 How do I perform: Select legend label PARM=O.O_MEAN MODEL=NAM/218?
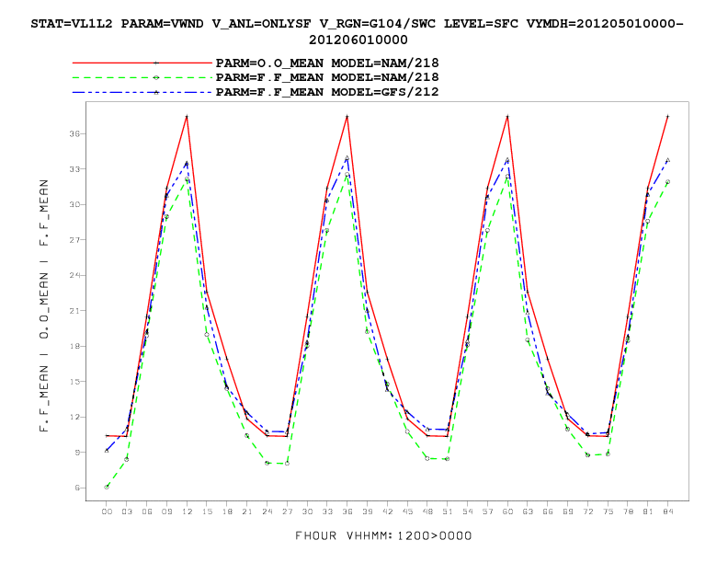click(x=327, y=63)
